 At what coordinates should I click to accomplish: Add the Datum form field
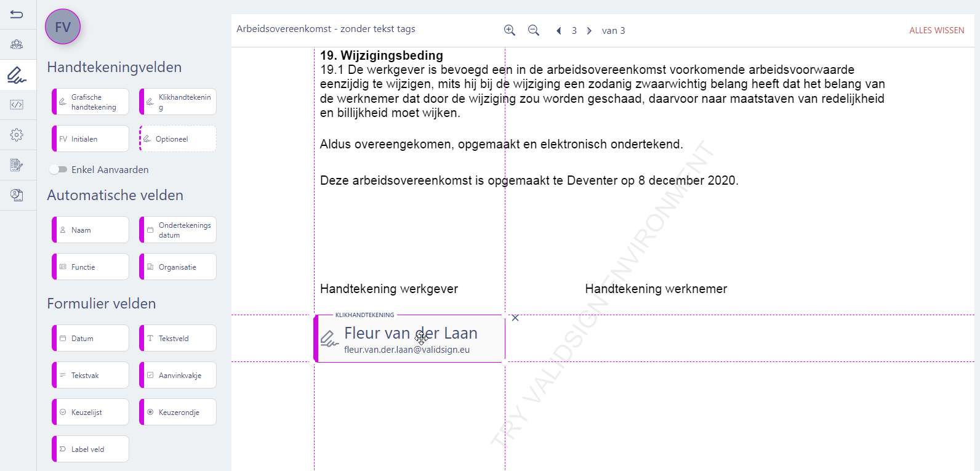point(90,338)
